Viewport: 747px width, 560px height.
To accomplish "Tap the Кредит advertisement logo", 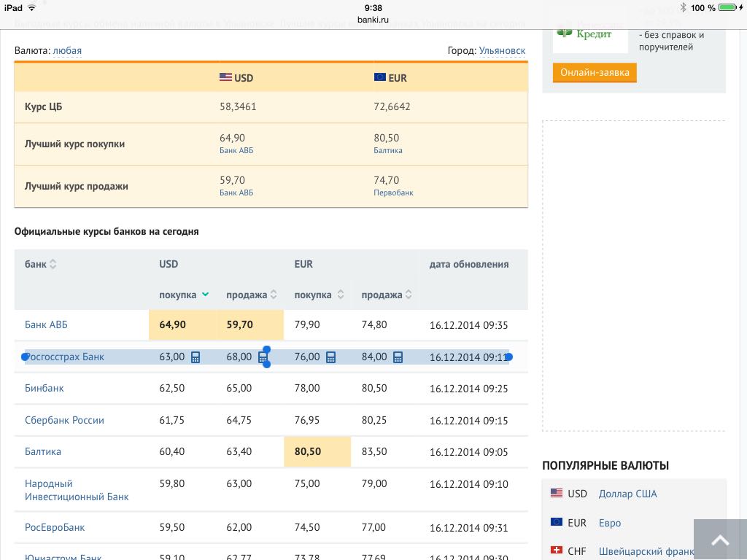I will coord(590,36).
